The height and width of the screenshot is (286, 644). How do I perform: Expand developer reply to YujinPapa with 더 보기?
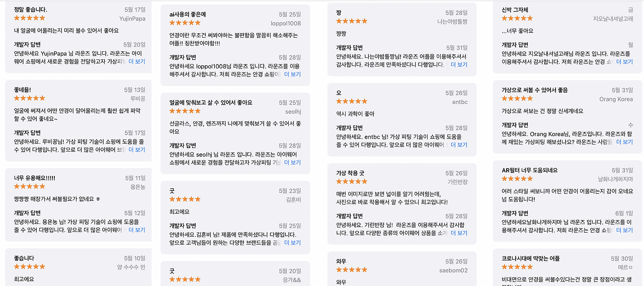point(137,61)
